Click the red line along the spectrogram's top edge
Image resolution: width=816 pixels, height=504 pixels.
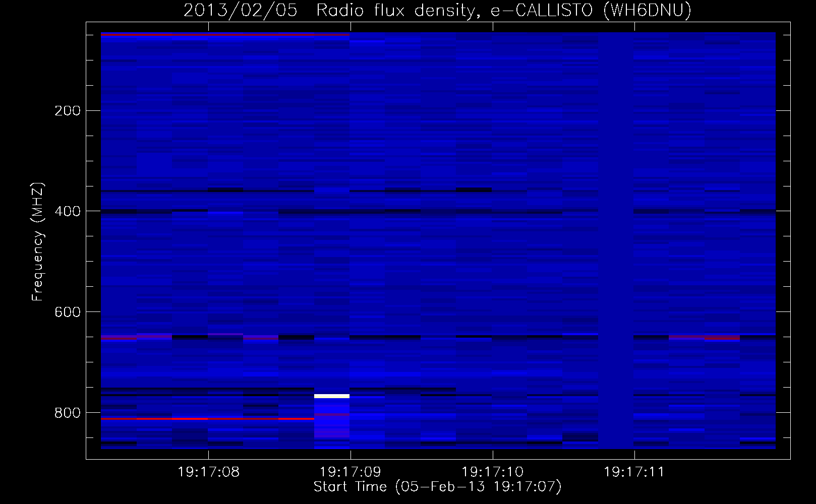(225, 35)
